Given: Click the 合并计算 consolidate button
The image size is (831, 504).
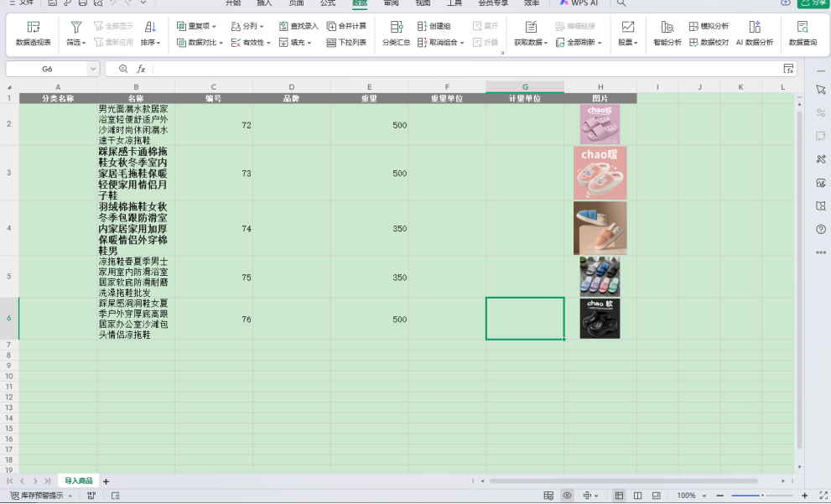Looking at the screenshot, I should point(346,26).
